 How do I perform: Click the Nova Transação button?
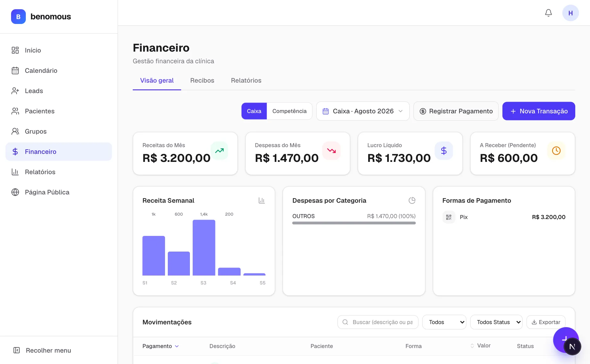(539, 111)
